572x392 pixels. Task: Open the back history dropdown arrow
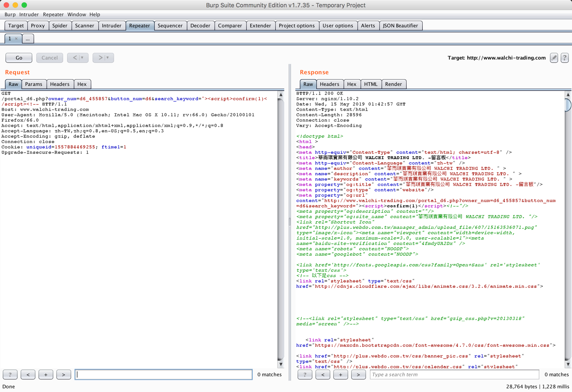pos(82,58)
